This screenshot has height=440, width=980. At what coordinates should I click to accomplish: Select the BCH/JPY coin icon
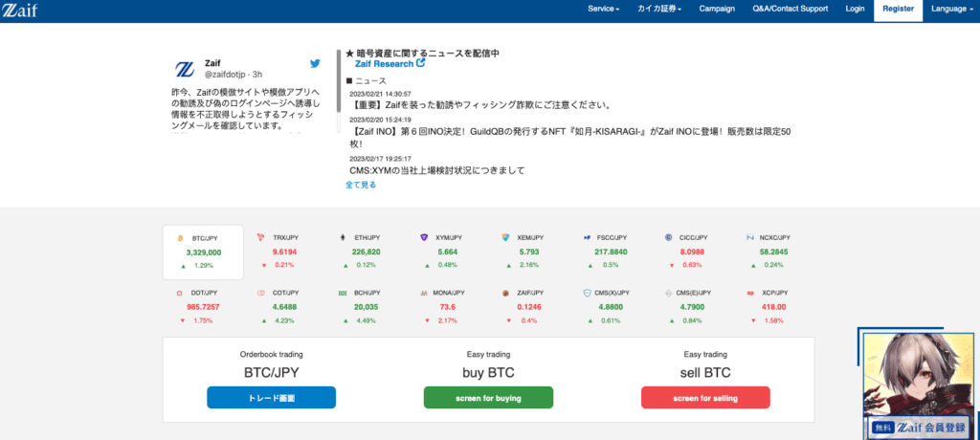coord(343,293)
